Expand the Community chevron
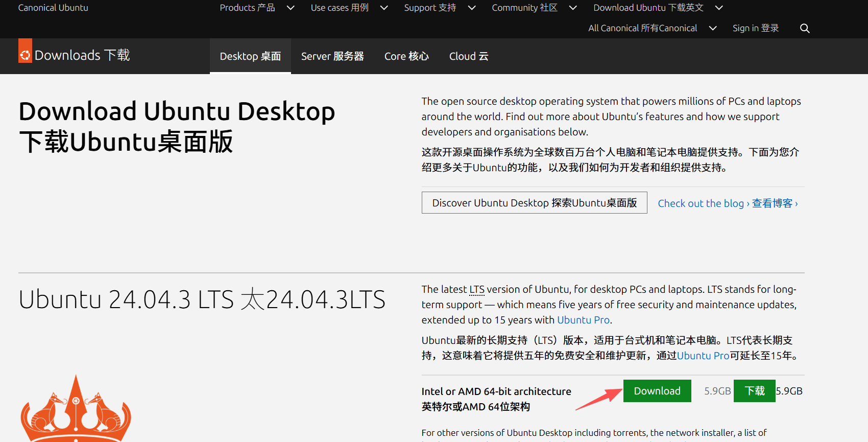Screen dimensions: 868x442 pos(573,8)
